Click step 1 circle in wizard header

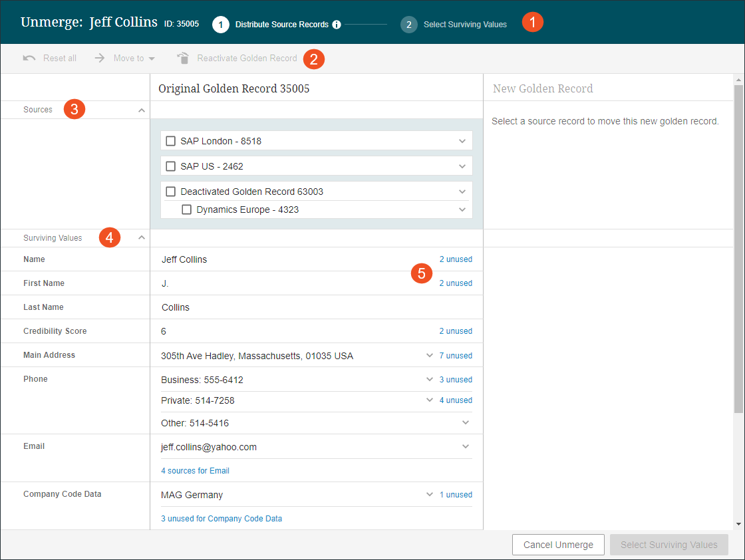tap(221, 25)
